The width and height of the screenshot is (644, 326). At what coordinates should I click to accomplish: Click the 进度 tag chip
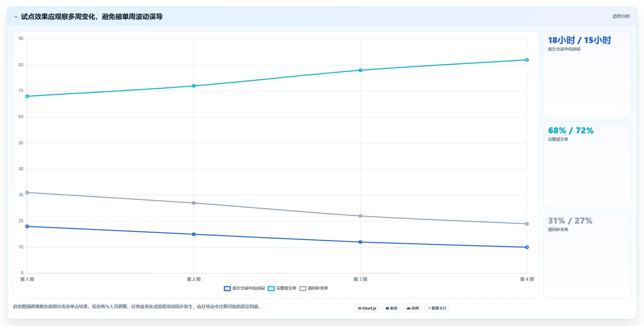(x=413, y=308)
